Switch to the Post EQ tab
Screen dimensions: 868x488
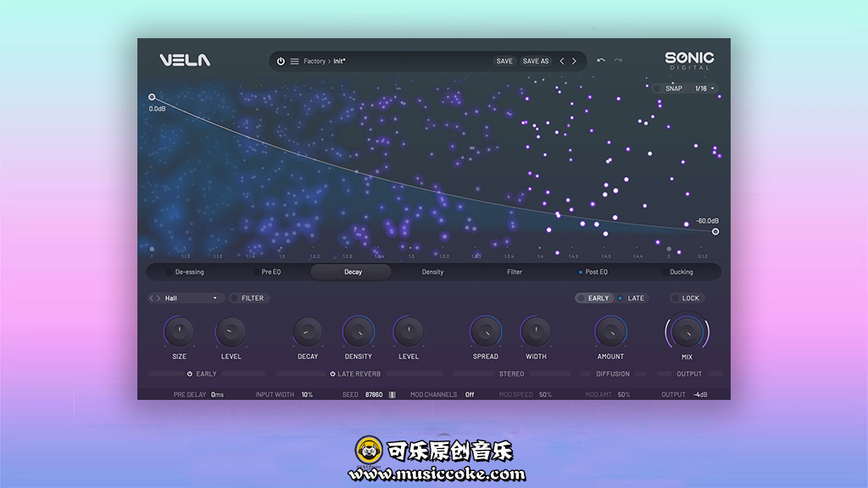pos(595,272)
